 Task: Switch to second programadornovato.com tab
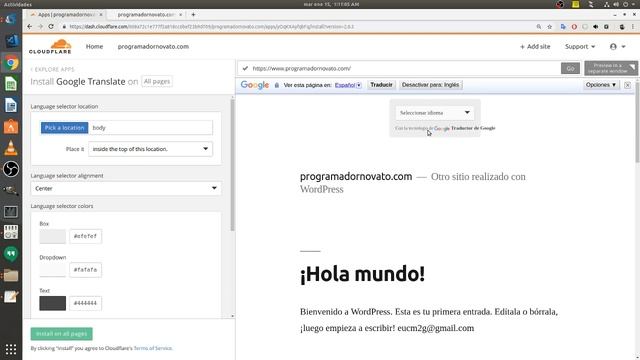pos(146,15)
